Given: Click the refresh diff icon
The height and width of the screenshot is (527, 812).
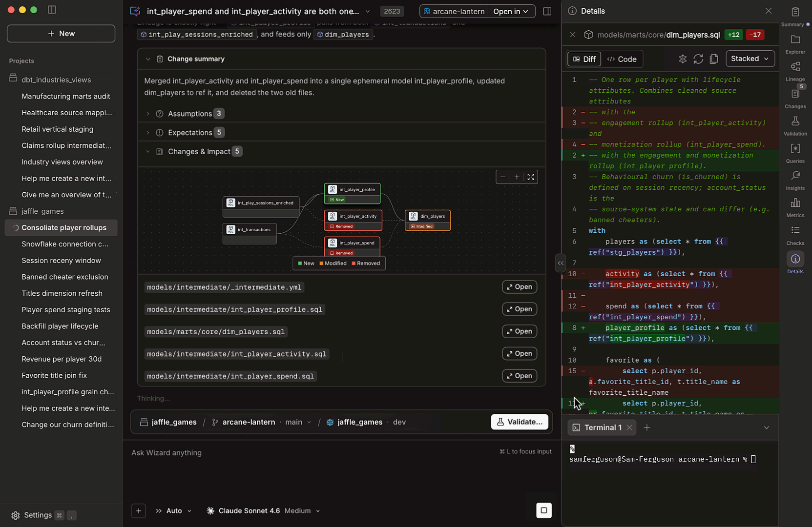Looking at the screenshot, I should click(x=698, y=59).
